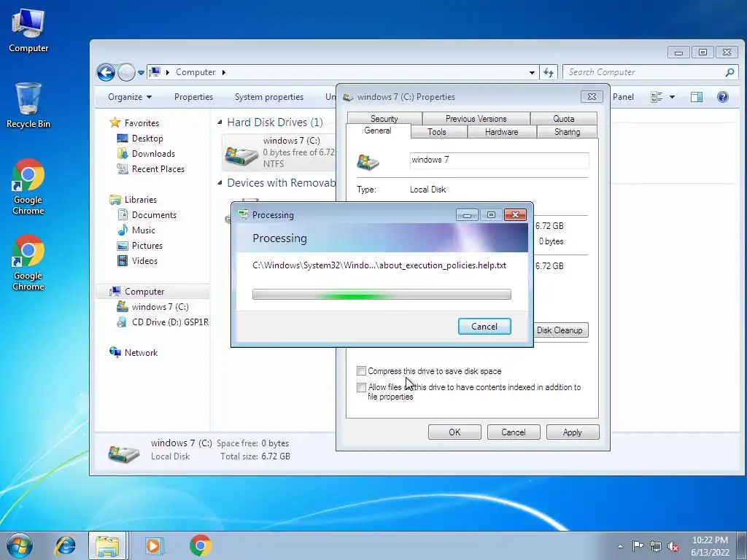Click System properties in the Explorer toolbar
The height and width of the screenshot is (560, 747).
click(x=268, y=97)
